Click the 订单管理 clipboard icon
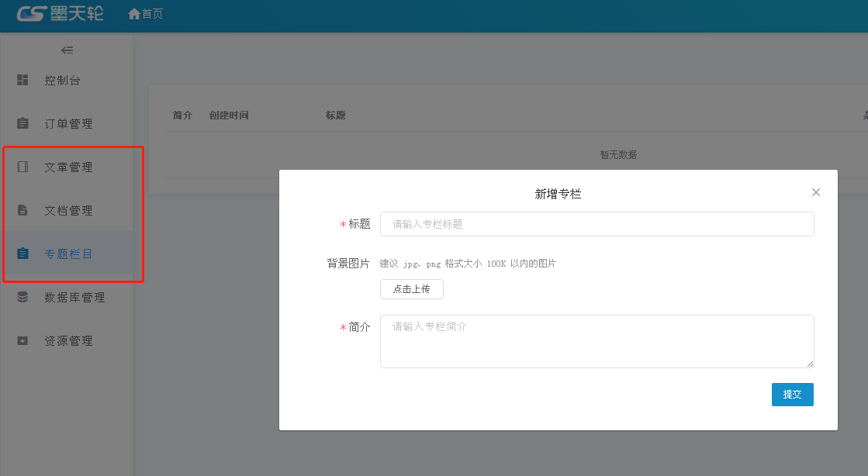 click(22, 123)
